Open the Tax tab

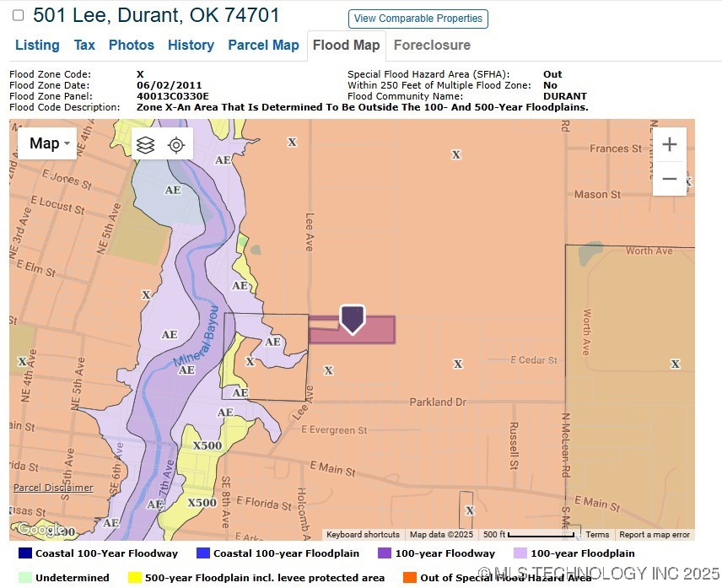[x=84, y=45]
